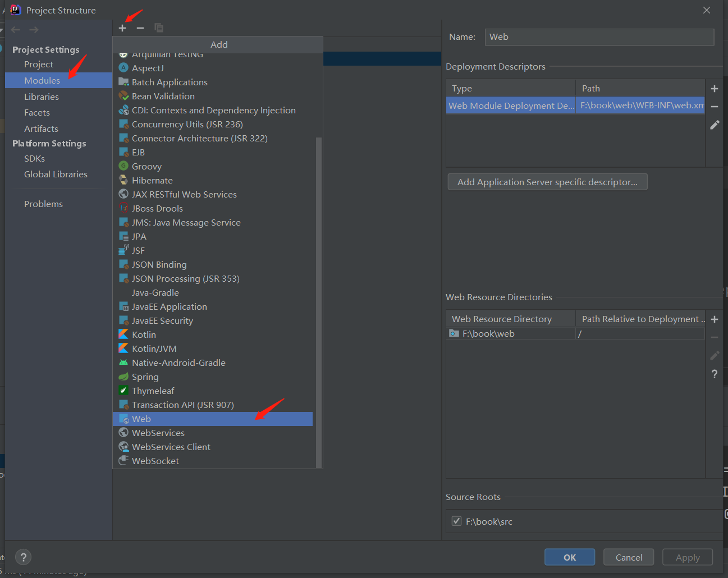Image resolution: width=728 pixels, height=578 pixels.
Task: Click the Add icon above the modules list
Action: 122,27
